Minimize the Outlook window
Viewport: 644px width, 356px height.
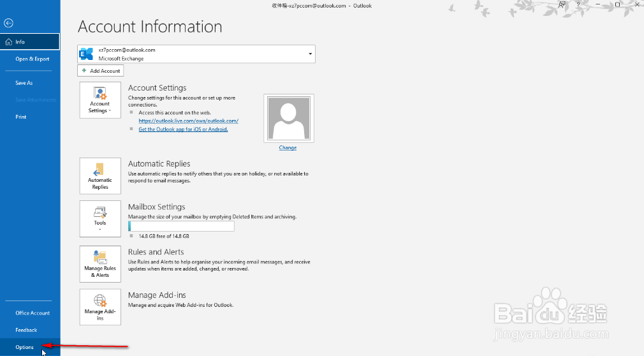pyautogui.click(x=598, y=4)
